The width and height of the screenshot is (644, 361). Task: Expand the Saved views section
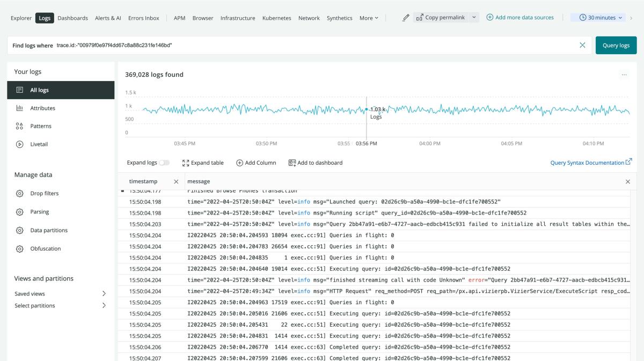104,294
